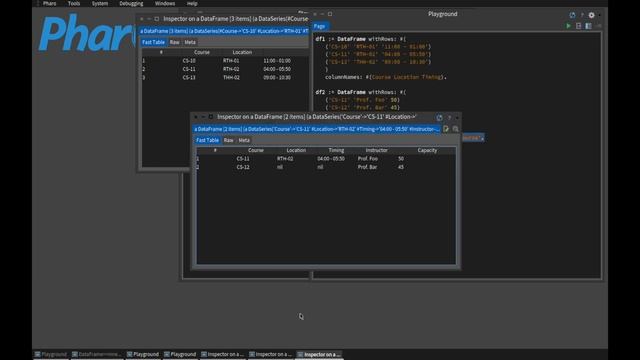Click the blue refresh icon in front Inspector title bar
The width and height of the screenshot is (640, 360).
(x=439, y=118)
